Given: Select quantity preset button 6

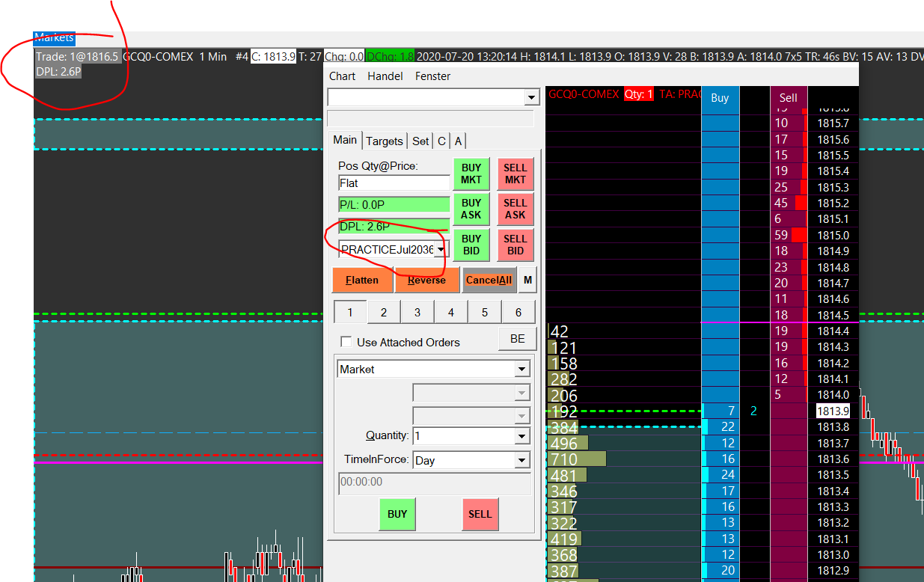Looking at the screenshot, I should click(x=518, y=313).
